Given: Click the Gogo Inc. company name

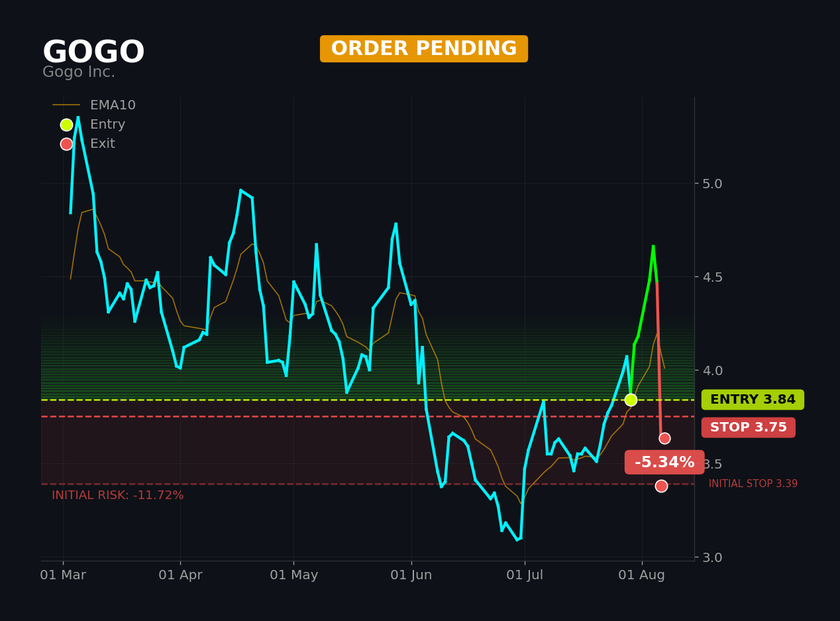Looking at the screenshot, I should 79,73.
